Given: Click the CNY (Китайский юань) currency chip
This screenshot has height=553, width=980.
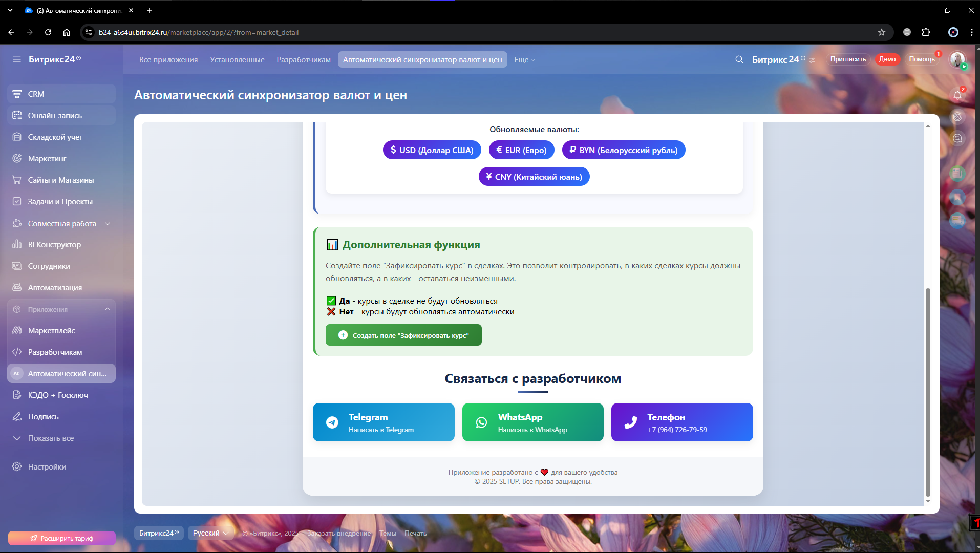Looking at the screenshot, I should pos(534,177).
